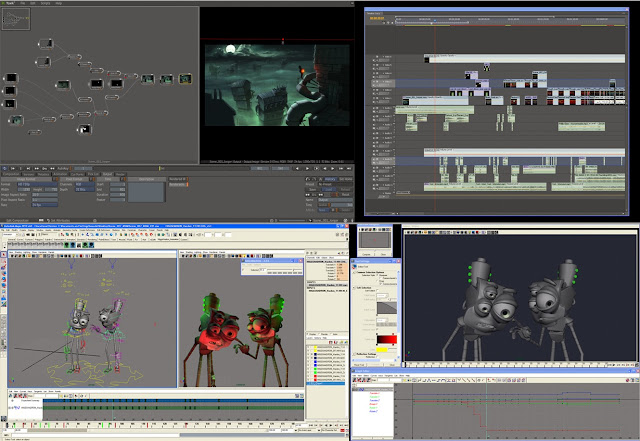The width and height of the screenshot is (640, 441).
Task: Select the Rotate tool in Maya toolbox
Action: tap(3, 279)
